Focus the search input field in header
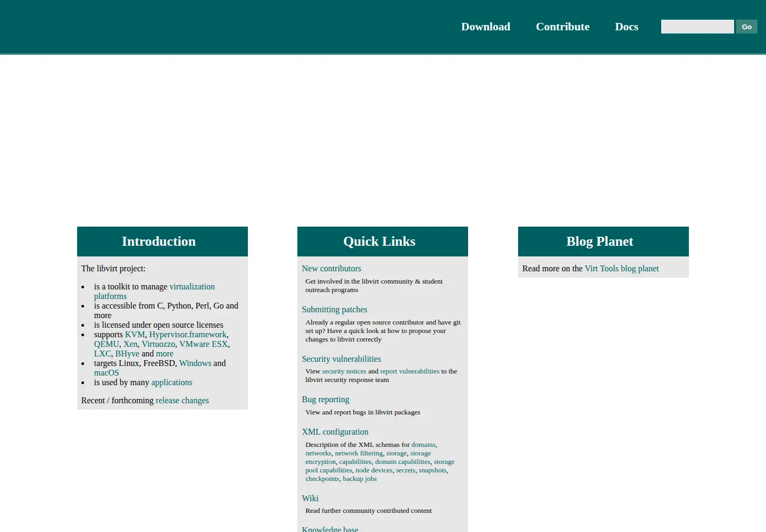The image size is (766, 532). [x=697, y=27]
